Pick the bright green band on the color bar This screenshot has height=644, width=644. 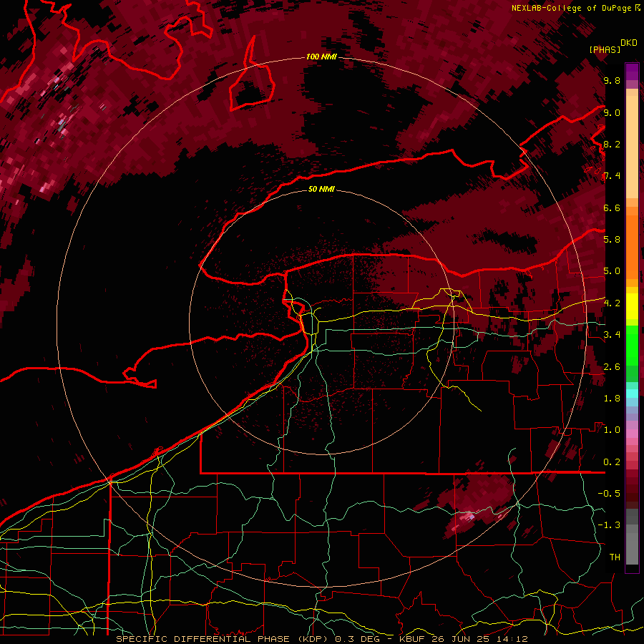pyautogui.click(x=632, y=346)
